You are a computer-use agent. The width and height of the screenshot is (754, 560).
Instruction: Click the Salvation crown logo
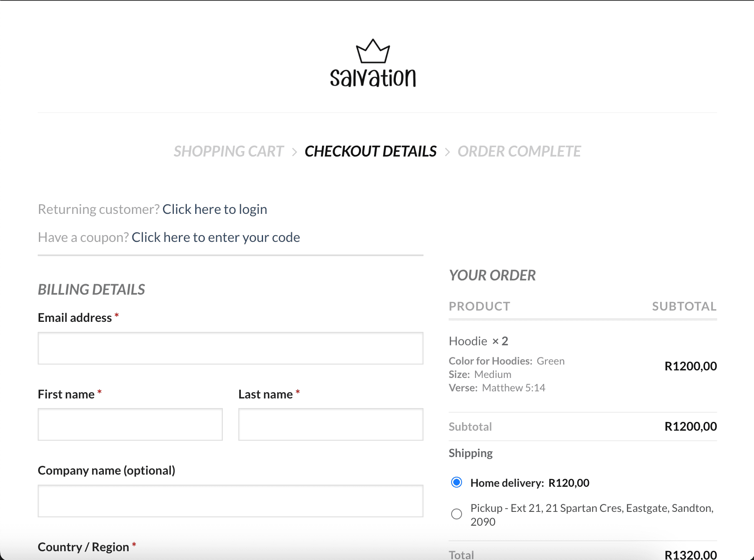coord(373,63)
